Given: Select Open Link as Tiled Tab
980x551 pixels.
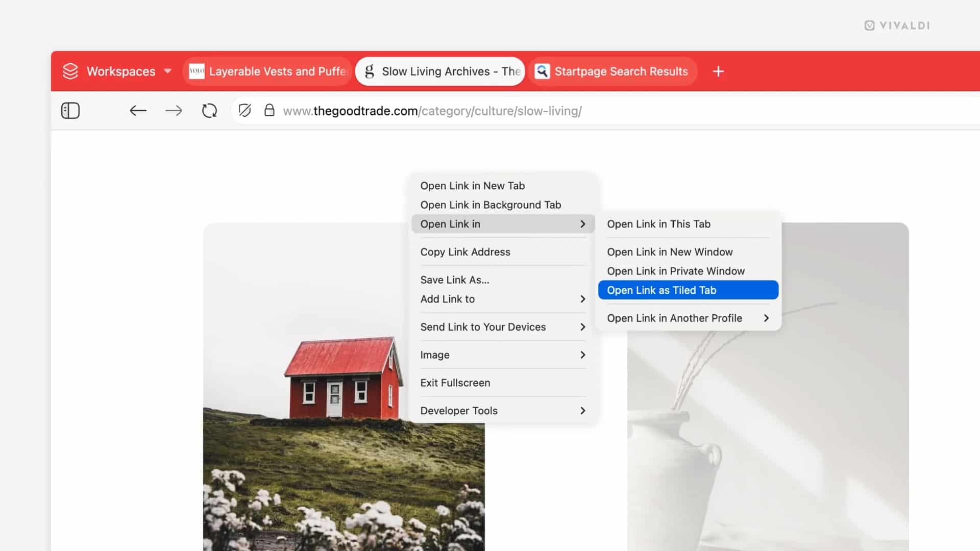Looking at the screenshot, I should click(661, 290).
